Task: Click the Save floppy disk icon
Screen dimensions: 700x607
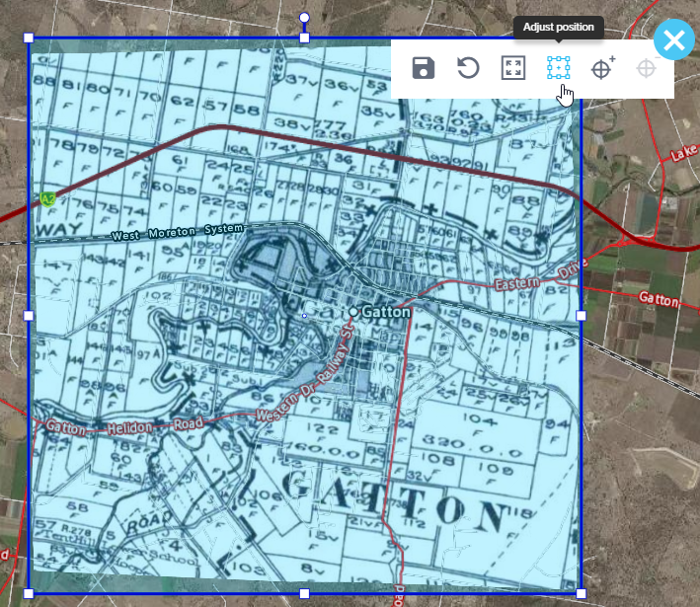Action: coord(423,68)
